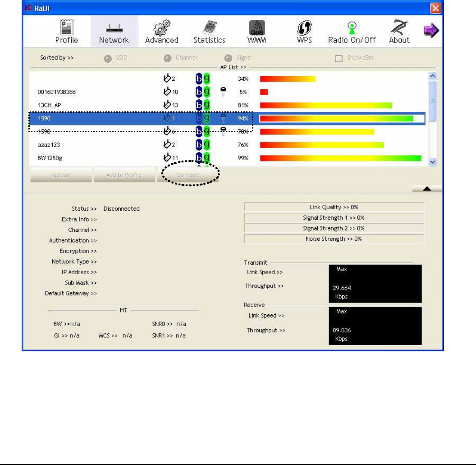
Task: Click the 76% value for azaz123
Action: coord(243,145)
